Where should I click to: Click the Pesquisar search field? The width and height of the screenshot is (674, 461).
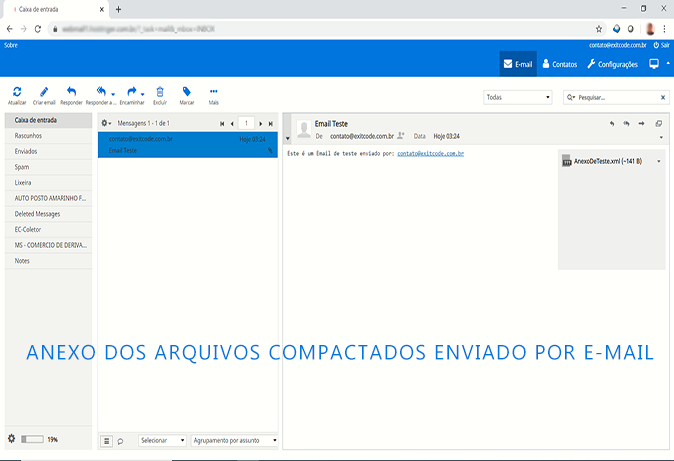coord(617,97)
